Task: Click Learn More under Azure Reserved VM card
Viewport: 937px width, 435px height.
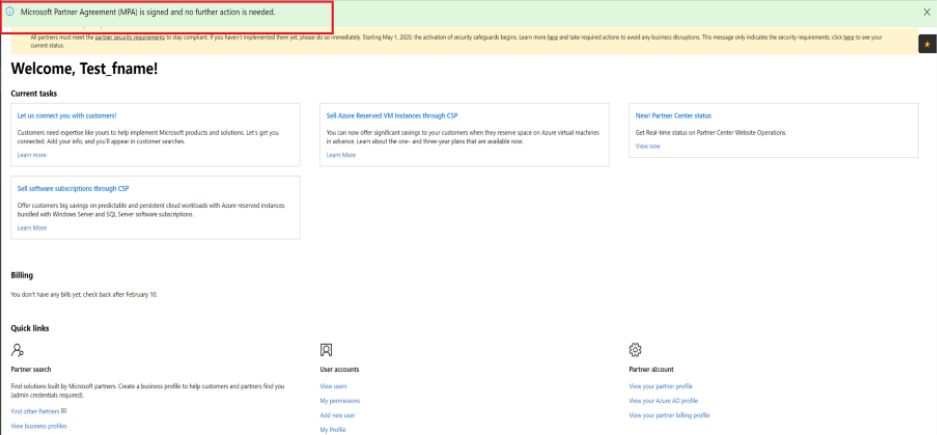Action: click(x=341, y=155)
